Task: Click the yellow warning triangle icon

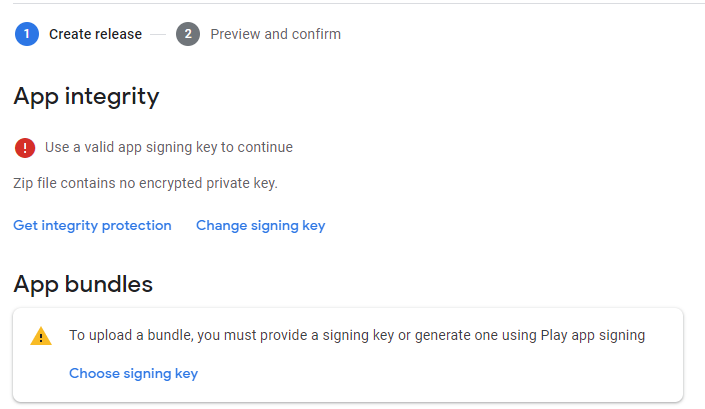Action: click(x=41, y=336)
